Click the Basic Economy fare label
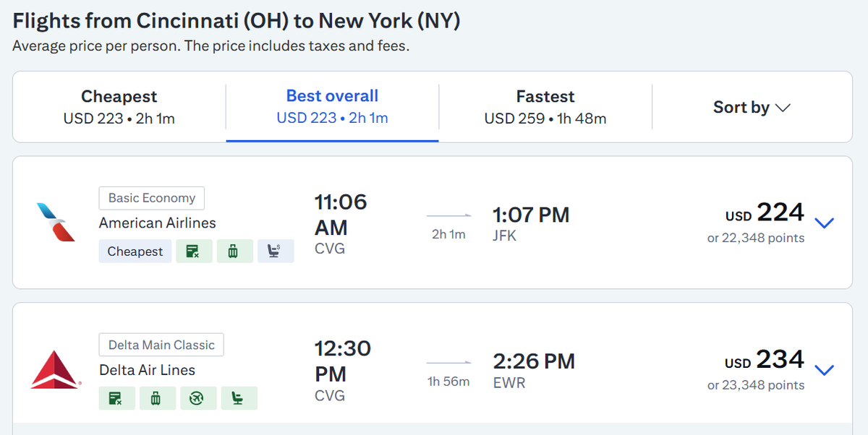868x435 pixels. [152, 198]
